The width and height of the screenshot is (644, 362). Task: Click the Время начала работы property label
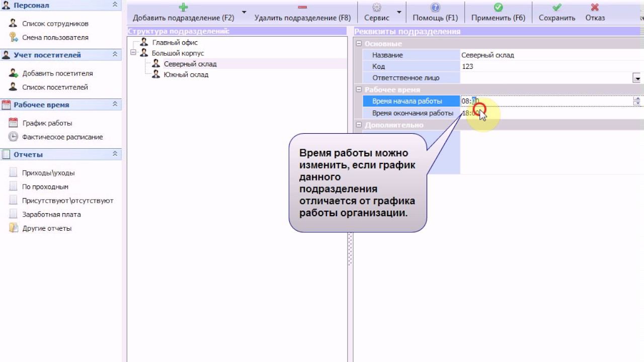pyautogui.click(x=407, y=101)
